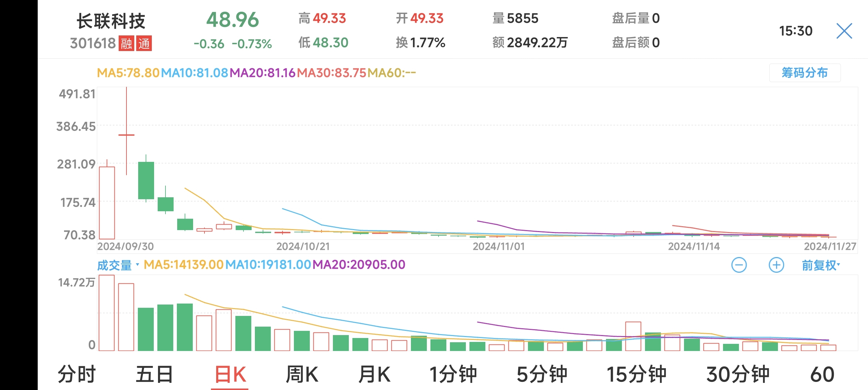This screenshot has width=868, height=390.
Task: Switch to the 周K weekly tab
Action: point(302,374)
